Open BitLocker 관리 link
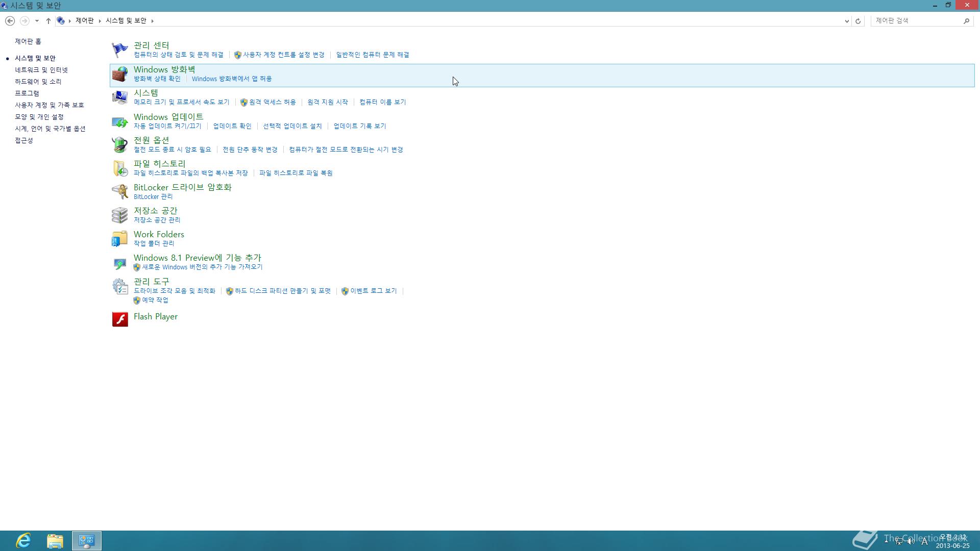Viewport: 980px width, 551px height. (x=153, y=196)
